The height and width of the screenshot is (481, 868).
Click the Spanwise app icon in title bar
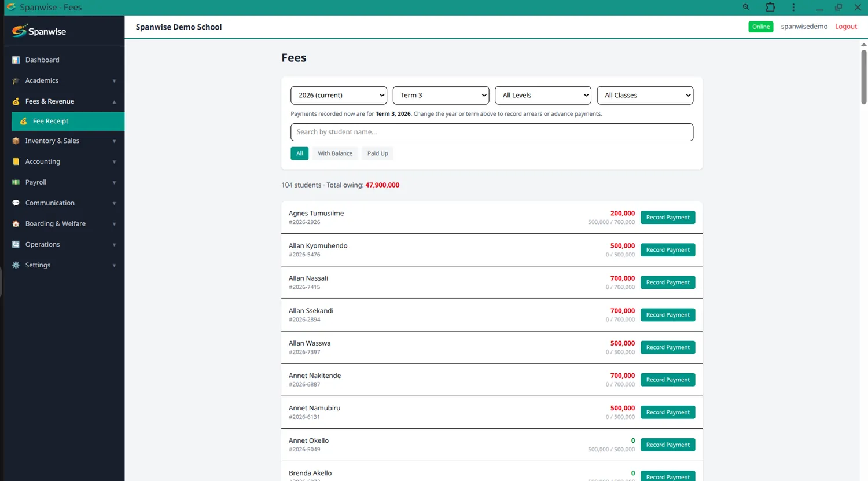pyautogui.click(x=10, y=7)
